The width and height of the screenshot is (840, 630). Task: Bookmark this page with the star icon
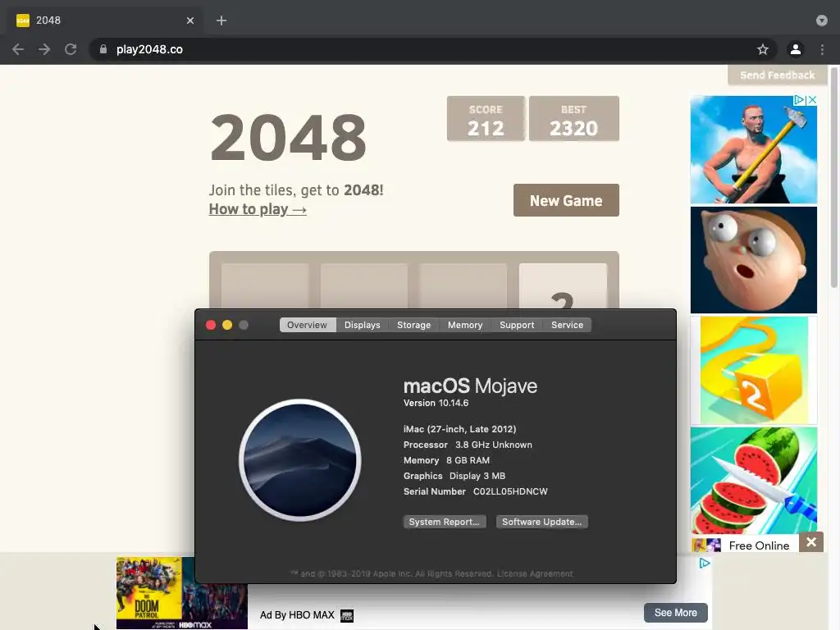(x=763, y=49)
